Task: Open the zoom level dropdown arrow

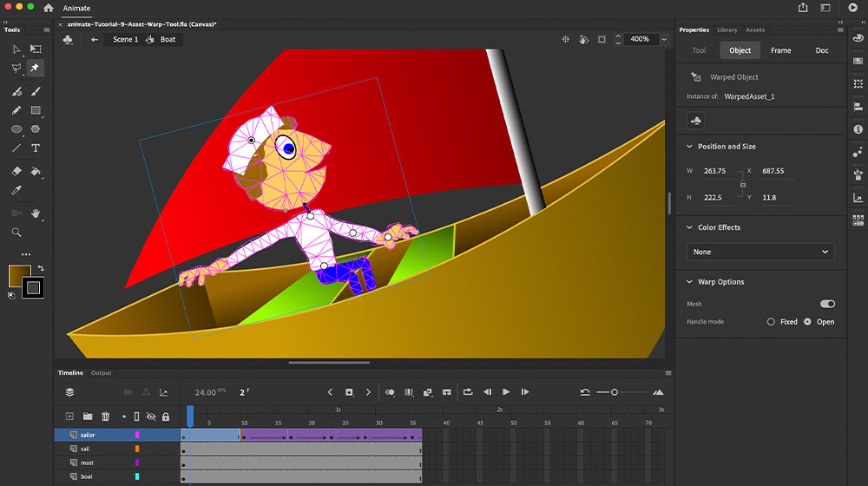Action: (664, 39)
